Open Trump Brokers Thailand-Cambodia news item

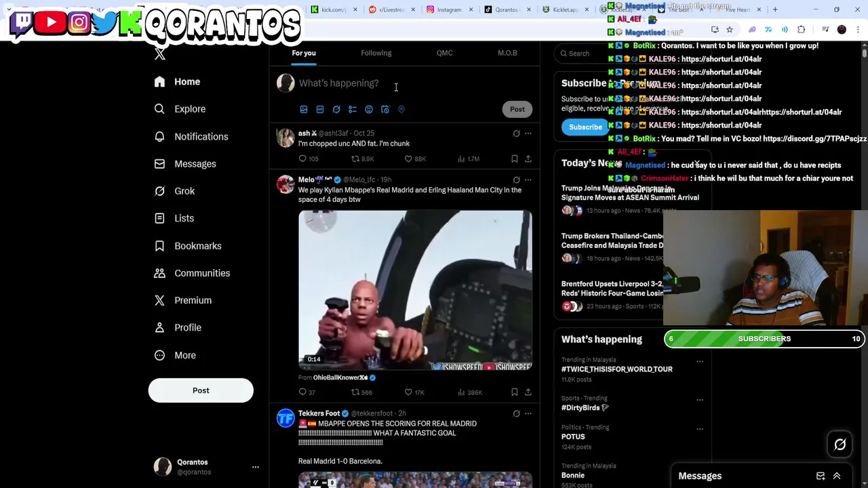tap(612, 241)
